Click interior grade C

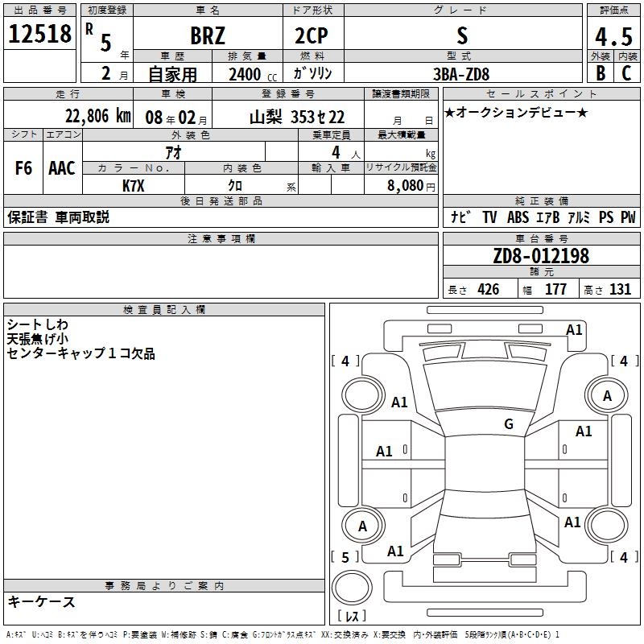tap(626, 73)
